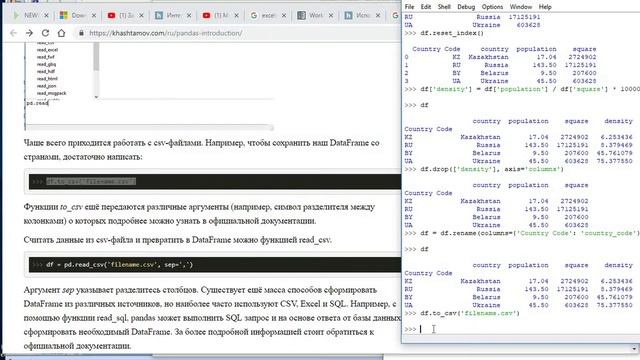Close the Google 'excel' tab

tap(284, 16)
